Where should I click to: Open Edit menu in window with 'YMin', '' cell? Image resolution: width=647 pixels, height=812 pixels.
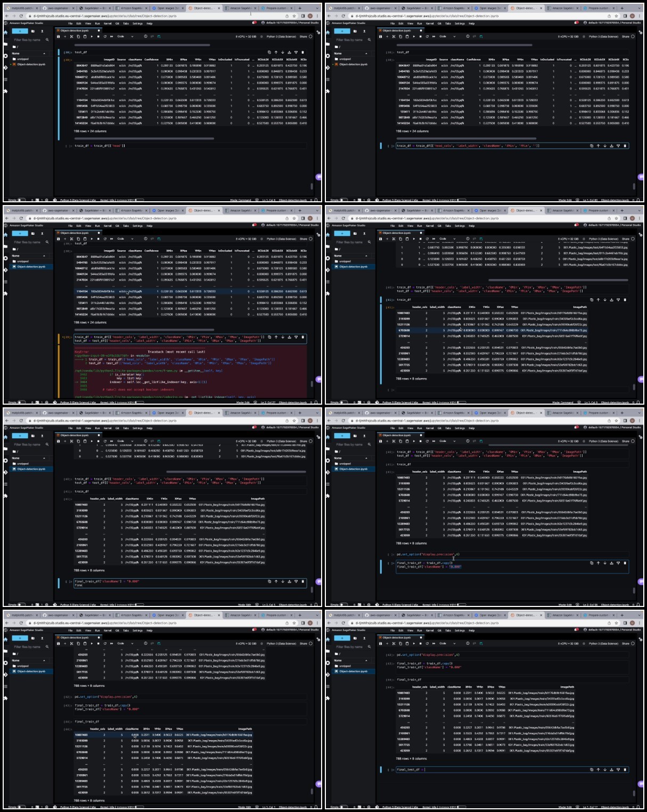[x=401, y=23]
